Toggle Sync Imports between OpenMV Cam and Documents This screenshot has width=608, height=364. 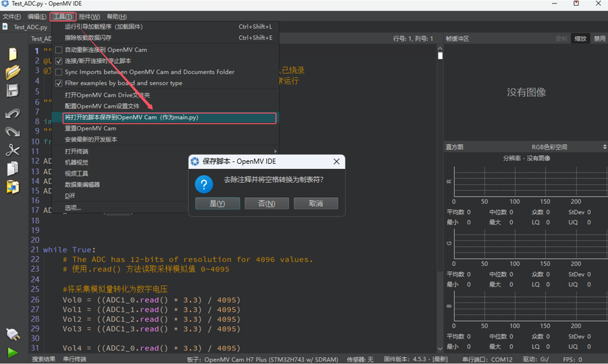(59, 72)
